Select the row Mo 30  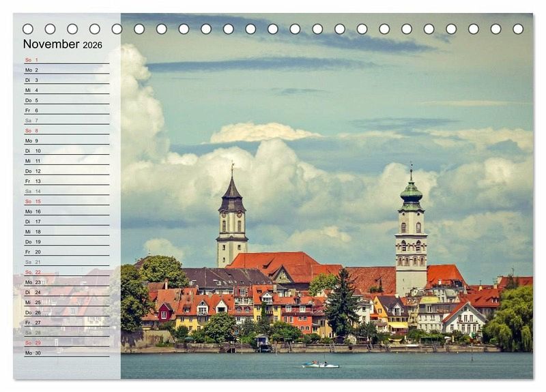[x=66, y=352]
